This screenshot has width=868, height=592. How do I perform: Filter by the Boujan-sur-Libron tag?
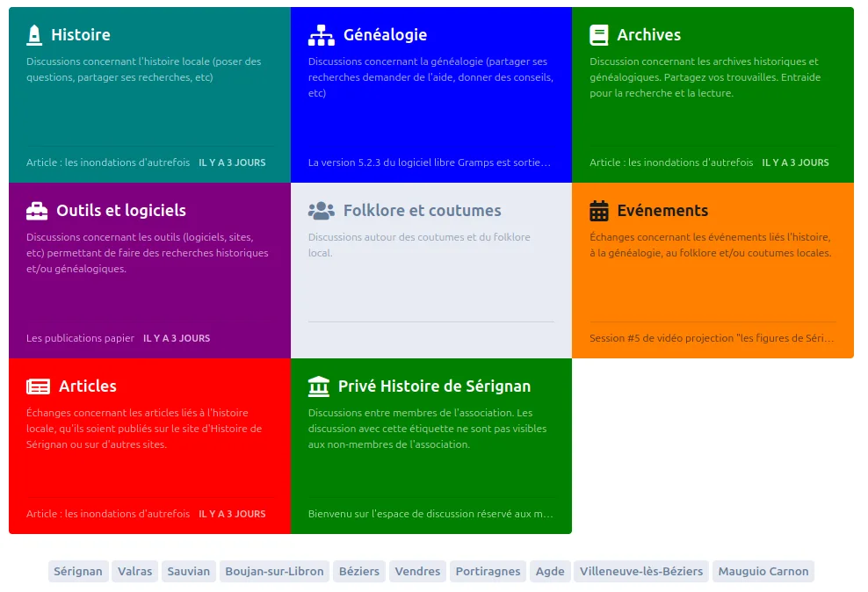(x=276, y=572)
